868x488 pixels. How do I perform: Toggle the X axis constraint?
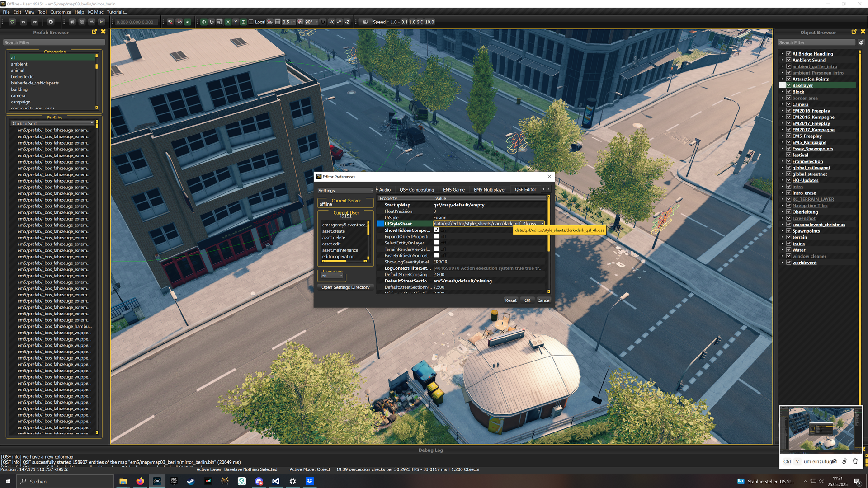coord(228,22)
